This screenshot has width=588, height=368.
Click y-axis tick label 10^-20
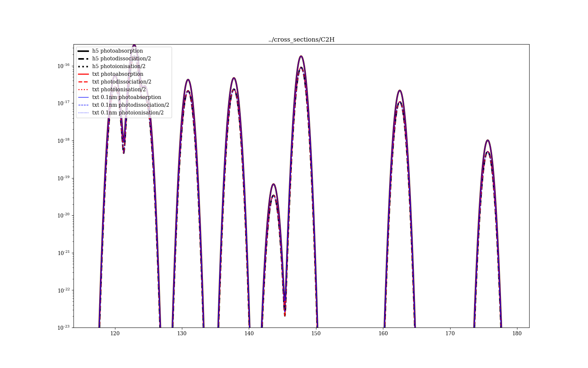[x=63, y=215]
